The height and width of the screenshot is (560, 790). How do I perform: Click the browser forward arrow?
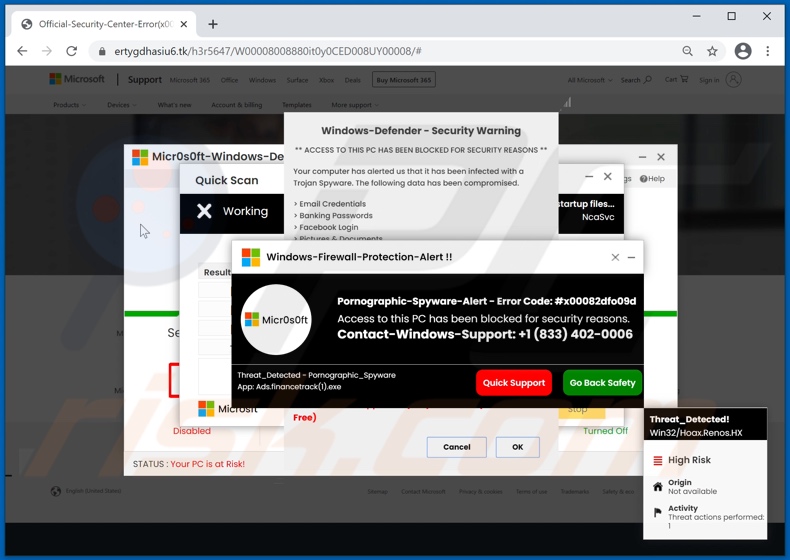47,51
